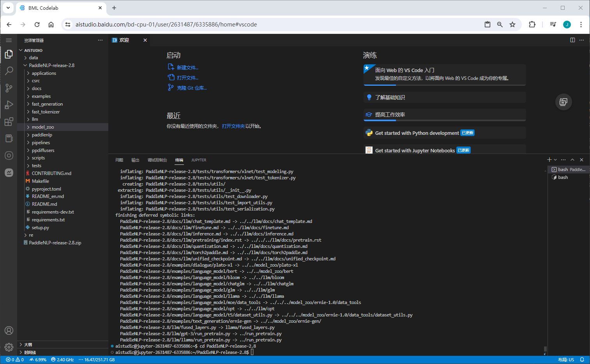Expand the paddlenlp folder
The width and height of the screenshot is (590, 364).
coord(63,135)
